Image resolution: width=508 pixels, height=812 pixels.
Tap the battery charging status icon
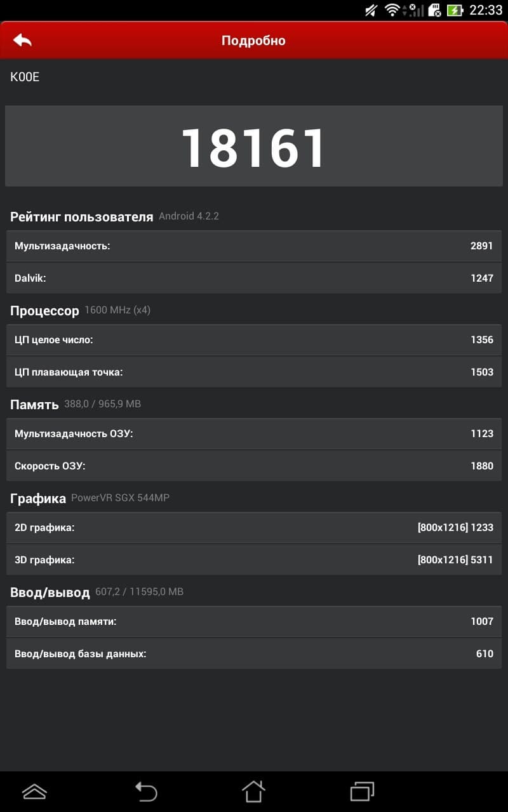[455, 10]
